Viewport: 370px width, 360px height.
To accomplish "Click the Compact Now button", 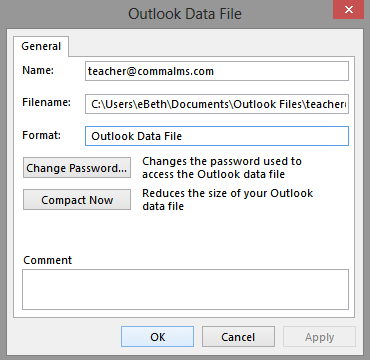I will click(77, 200).
